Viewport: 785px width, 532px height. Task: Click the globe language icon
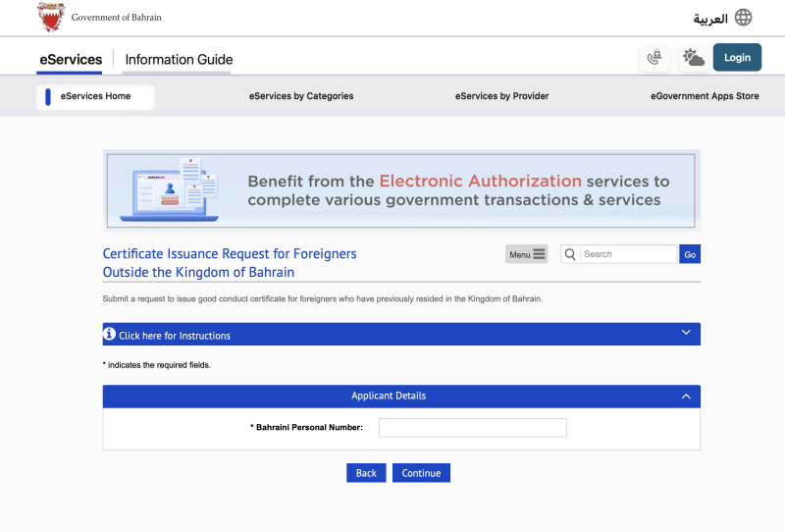[x=744, y=18]
